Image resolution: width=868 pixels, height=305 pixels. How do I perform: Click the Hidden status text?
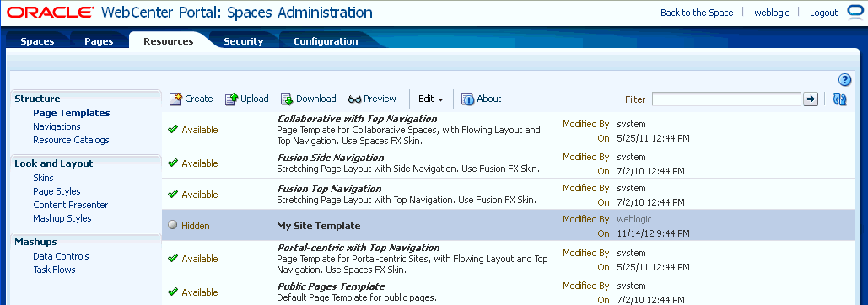[196, 226]
